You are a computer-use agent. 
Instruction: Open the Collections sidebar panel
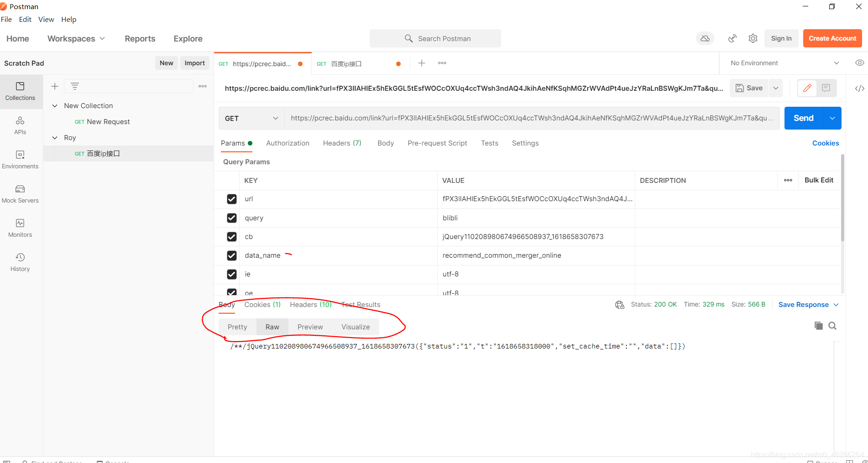[20, 91]
